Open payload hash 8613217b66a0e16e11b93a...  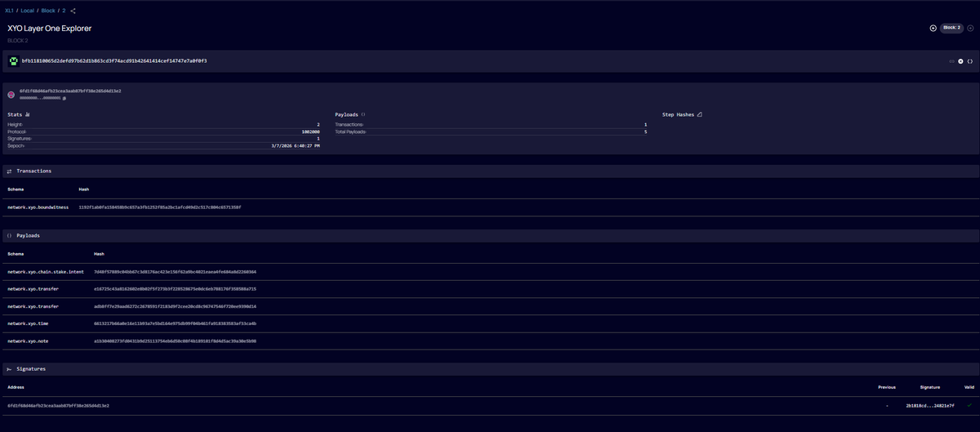pyautogui.click(x=175, y=323)
